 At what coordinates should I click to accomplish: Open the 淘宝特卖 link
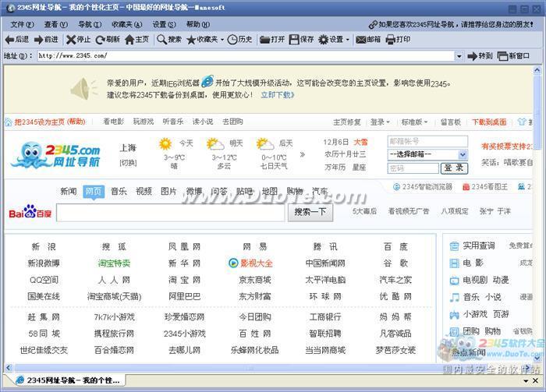[114, 263]
